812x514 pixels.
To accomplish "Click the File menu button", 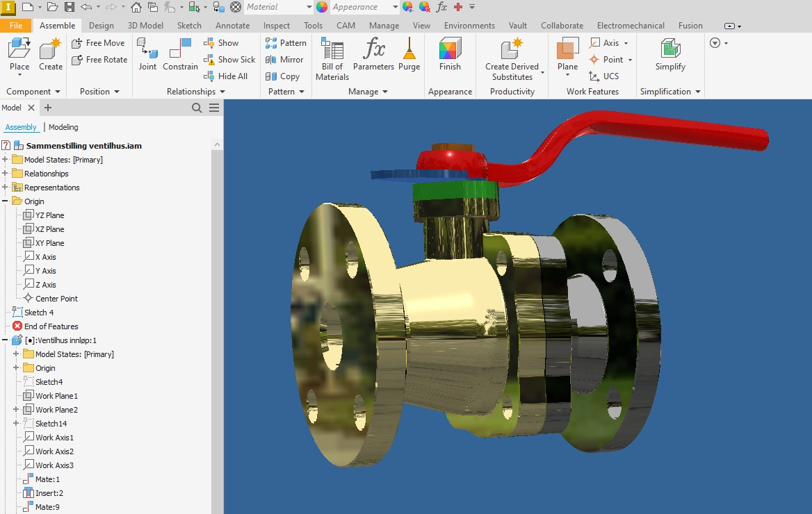I will point(16,26).
